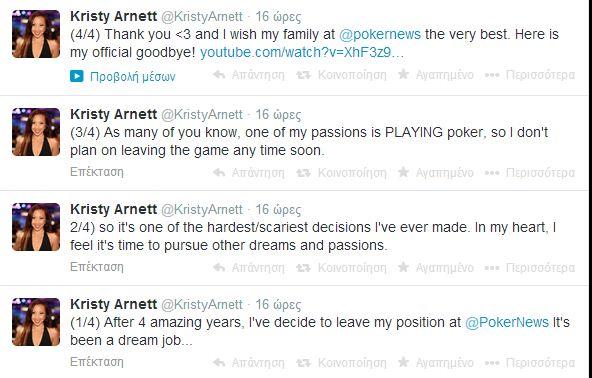Toggle favorite star on the 2/4) tweet
Screen dimensions: 592x378
pos(403,267)
